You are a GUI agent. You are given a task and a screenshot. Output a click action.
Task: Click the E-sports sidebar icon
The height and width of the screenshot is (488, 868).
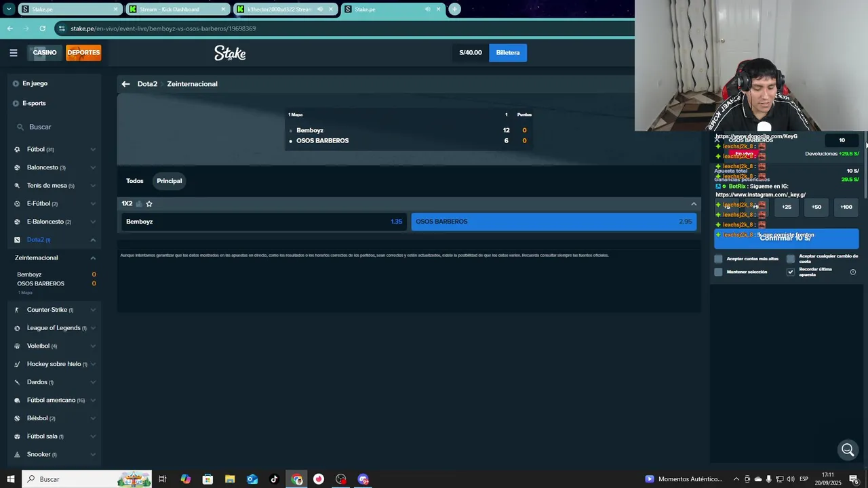click(x=16, y=104)
